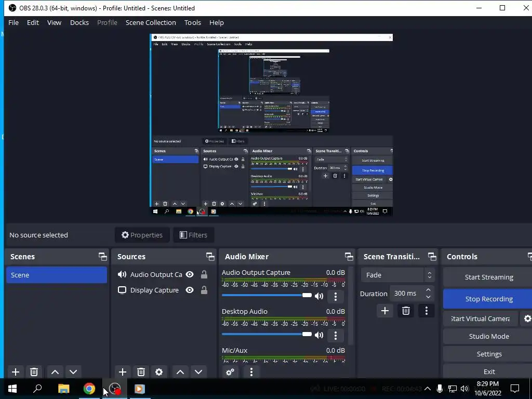Image resolution: width=532 pixels, height=399 pixels.
Task: Increase transition duration with up arrow
Action: tap(428, 290)
